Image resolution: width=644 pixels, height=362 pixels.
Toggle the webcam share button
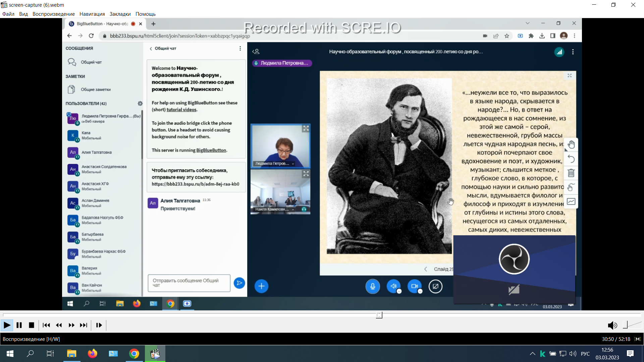(415, 286)
